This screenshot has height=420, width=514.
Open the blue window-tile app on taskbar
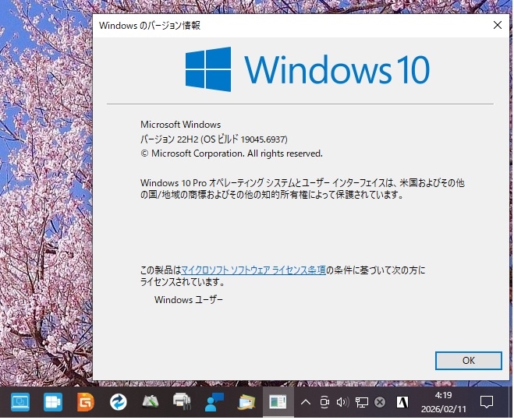tap(53, 403)
